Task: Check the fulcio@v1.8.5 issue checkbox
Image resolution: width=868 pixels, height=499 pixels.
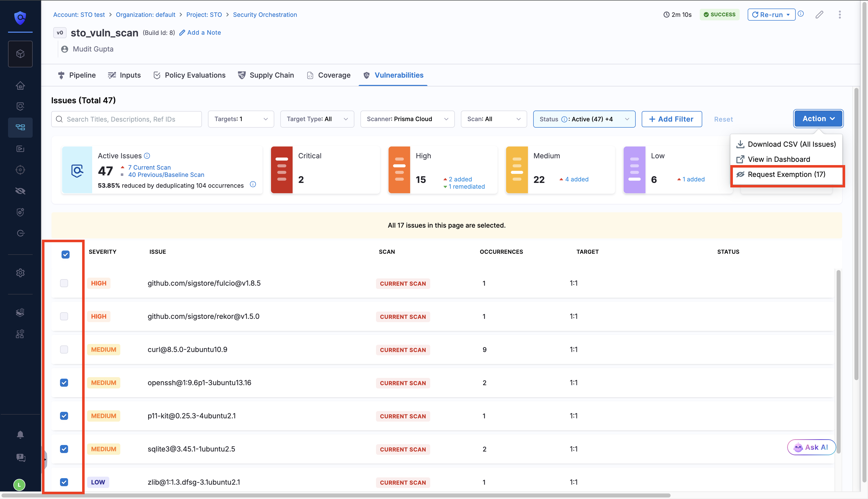Action: pos(64,283)
